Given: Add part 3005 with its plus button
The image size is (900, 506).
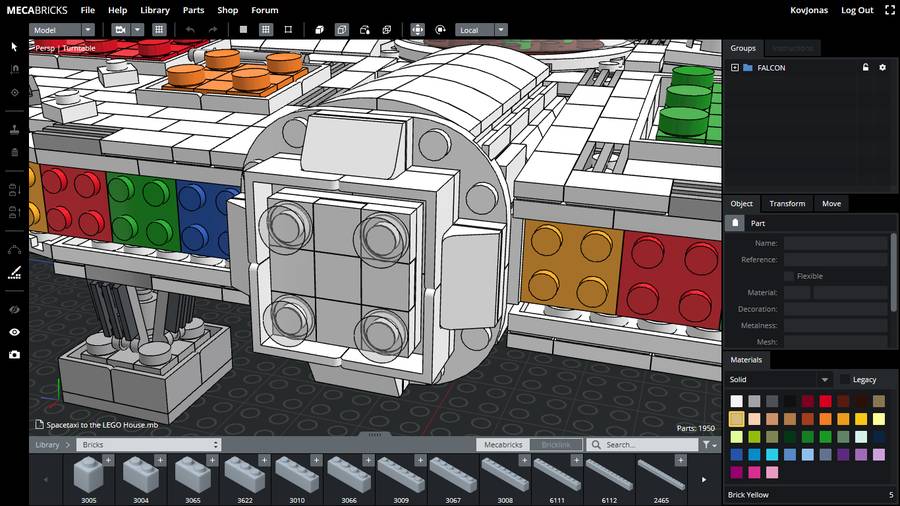Looking at the screenshot, I should coord(108,460).
